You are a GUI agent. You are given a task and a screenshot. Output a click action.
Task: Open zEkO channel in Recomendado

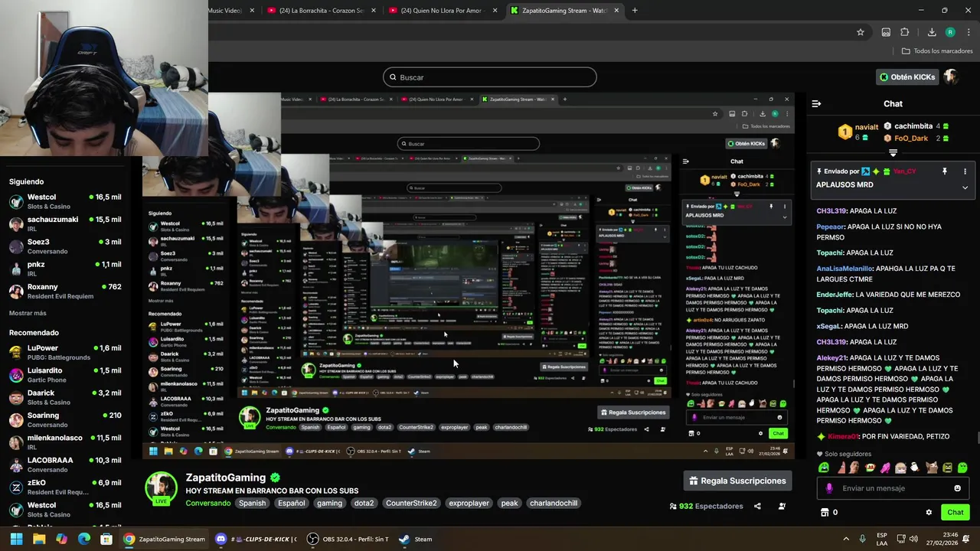tap(65, 487)
